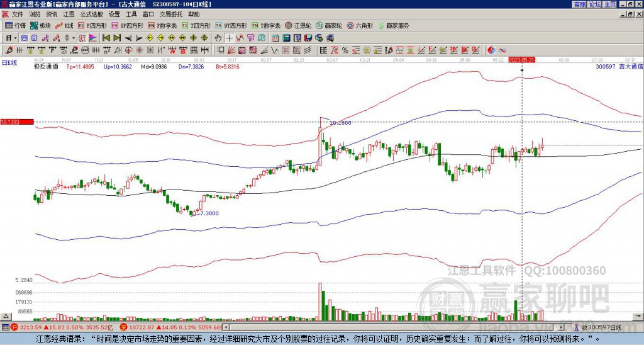
Task: Select the percent sign tool
Action: (x=345, y=50)
